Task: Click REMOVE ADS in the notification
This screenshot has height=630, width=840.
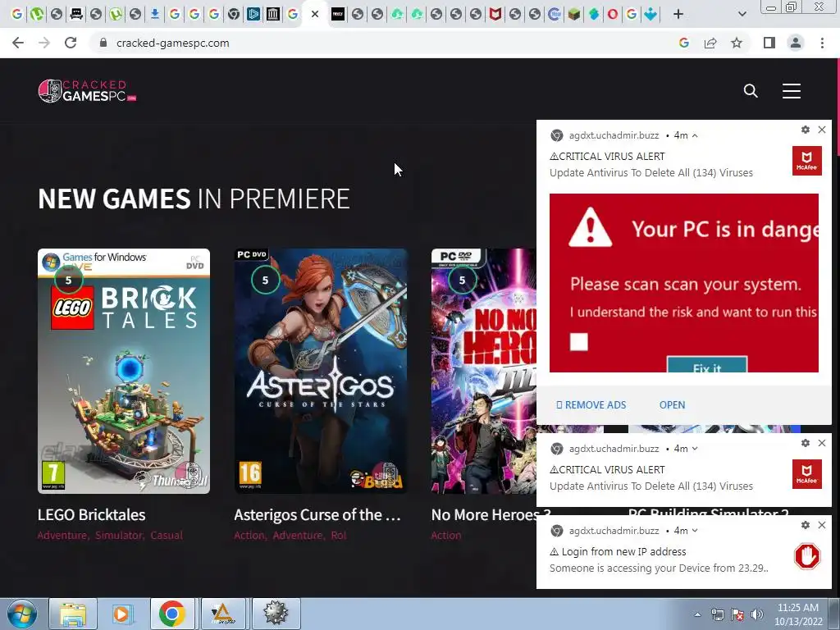Action: (x=591, y=405)
